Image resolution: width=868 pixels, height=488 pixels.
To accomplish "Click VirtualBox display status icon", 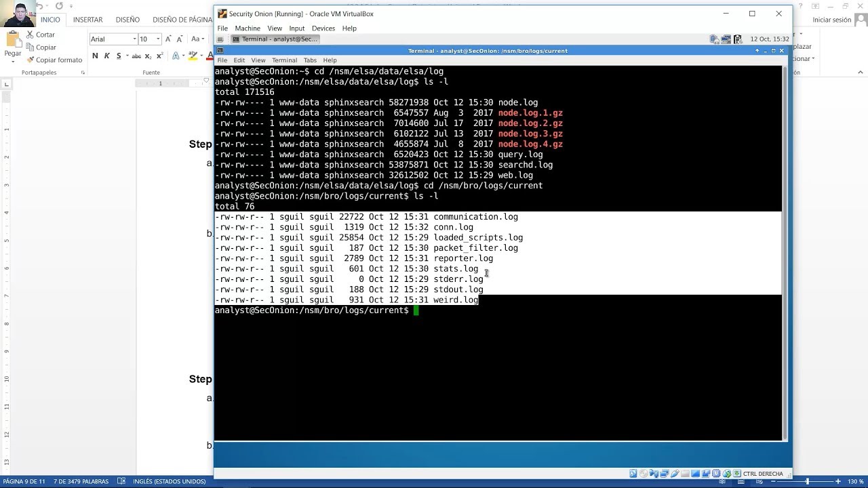I will coord(695,474).
